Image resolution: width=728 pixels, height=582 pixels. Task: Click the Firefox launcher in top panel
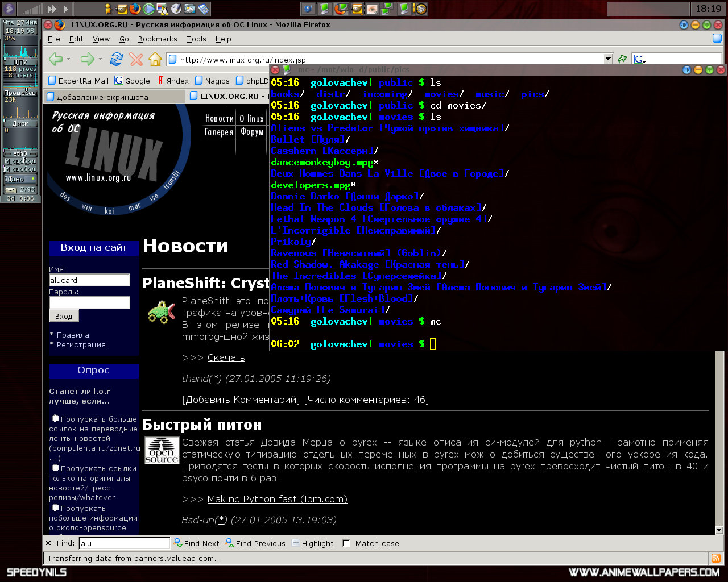[x=135, y=9]
